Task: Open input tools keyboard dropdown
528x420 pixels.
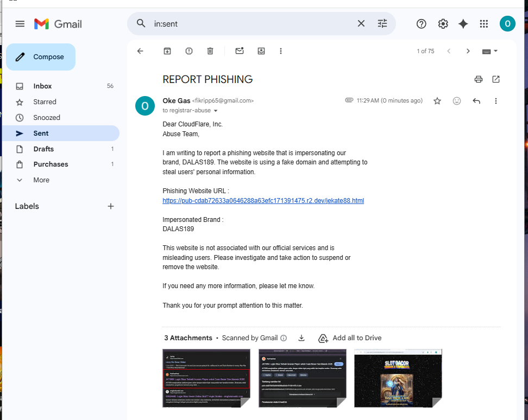Action: [489, 51]
